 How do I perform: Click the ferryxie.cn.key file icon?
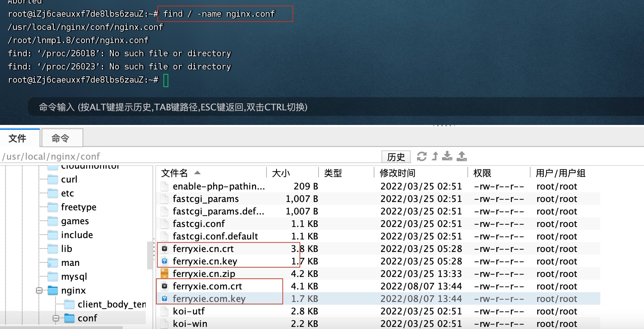pos(164,261)
